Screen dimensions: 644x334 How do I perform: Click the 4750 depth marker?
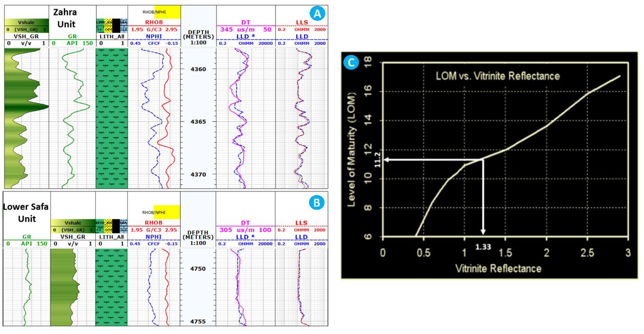[x=198, y=269]
